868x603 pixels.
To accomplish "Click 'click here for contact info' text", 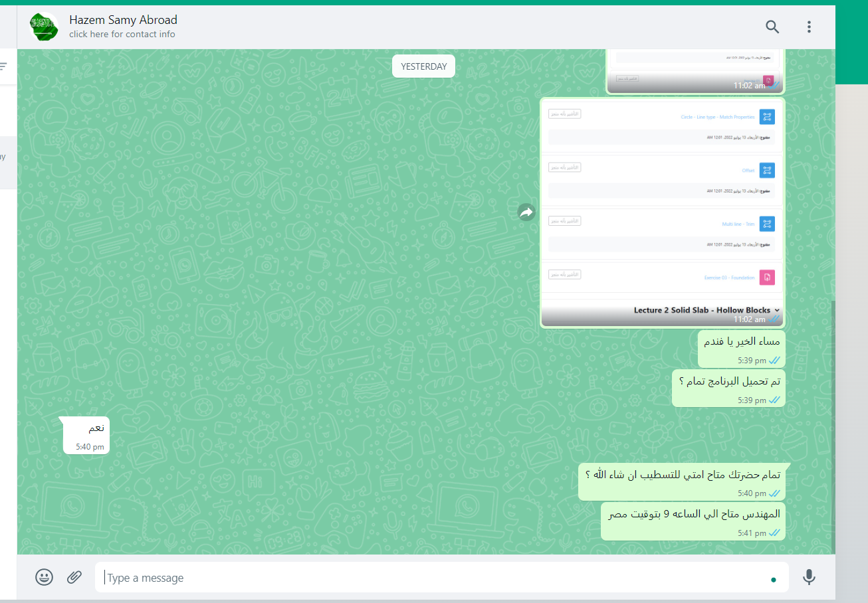I will point(122,35).
